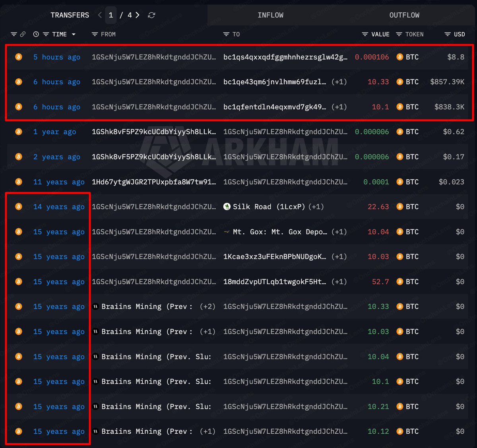Click BTC token icon in the $0.023 row
477x448 pixels.
tap(400, 182)
